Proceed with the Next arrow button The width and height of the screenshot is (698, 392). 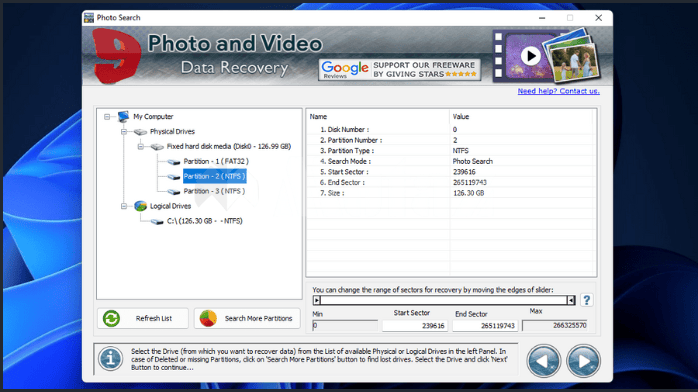tap(584, 361)
